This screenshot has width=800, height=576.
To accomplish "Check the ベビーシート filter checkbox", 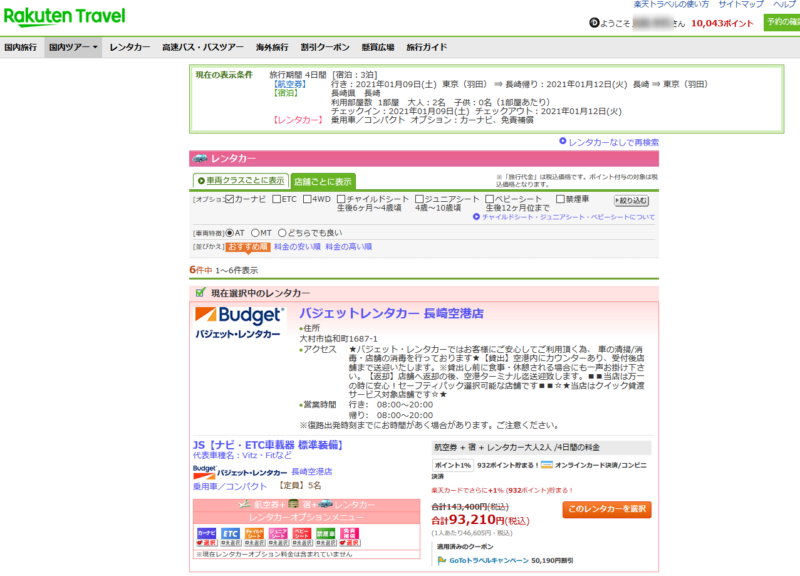I will pyautogui.click(x=490, y=199).
